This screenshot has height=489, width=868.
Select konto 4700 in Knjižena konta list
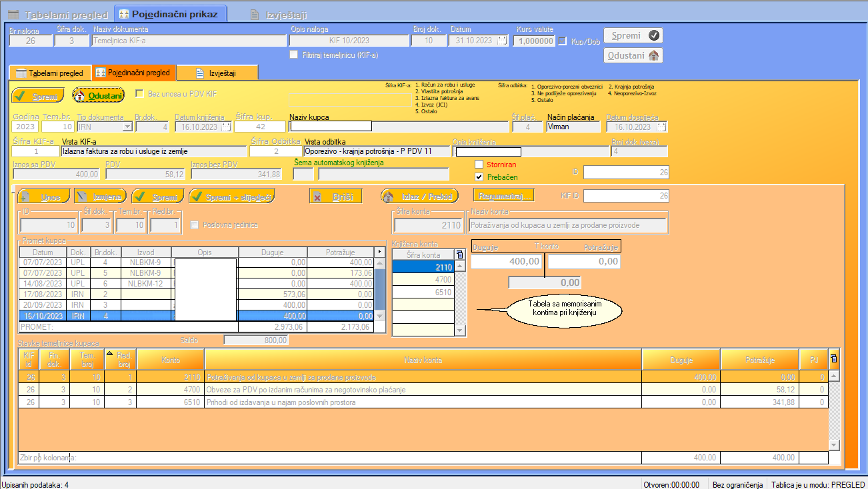pos(423,280)
